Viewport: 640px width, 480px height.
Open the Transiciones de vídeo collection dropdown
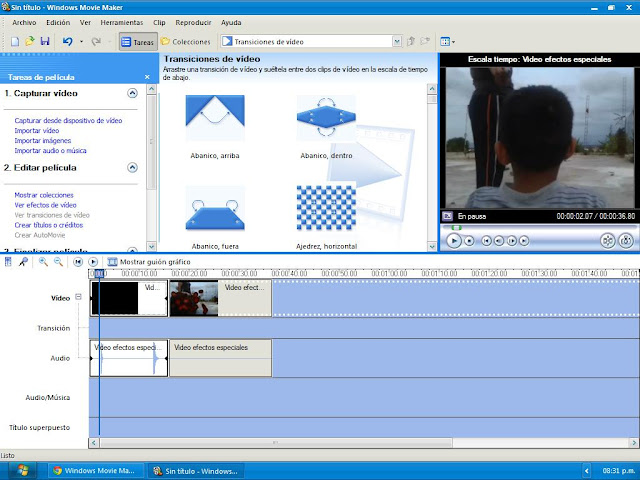coord(397,42)
